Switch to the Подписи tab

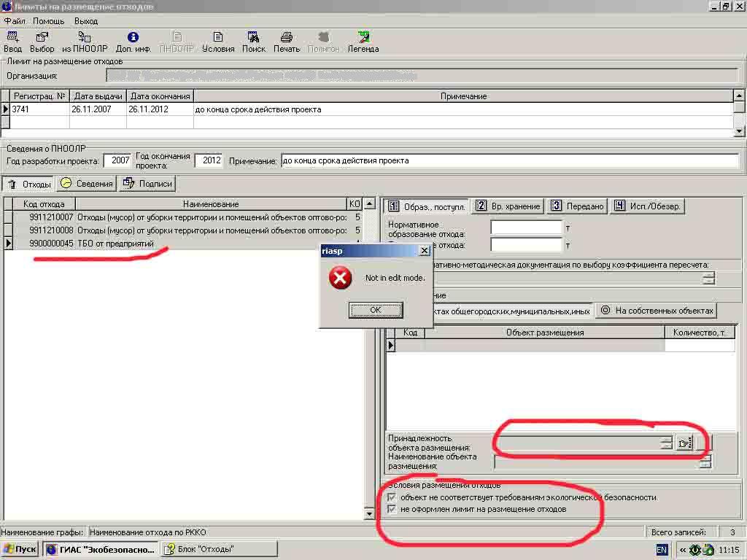148,184
